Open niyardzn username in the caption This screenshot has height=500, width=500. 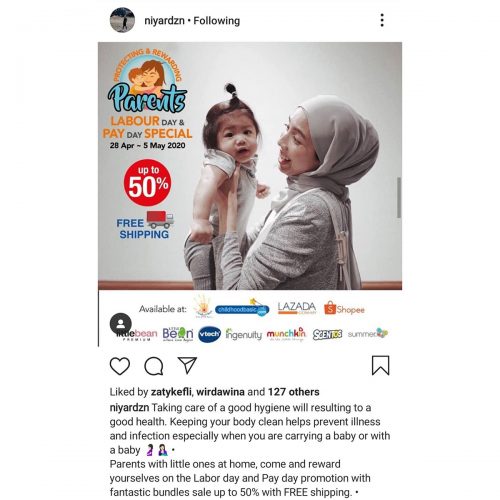[x=129, y=408]
